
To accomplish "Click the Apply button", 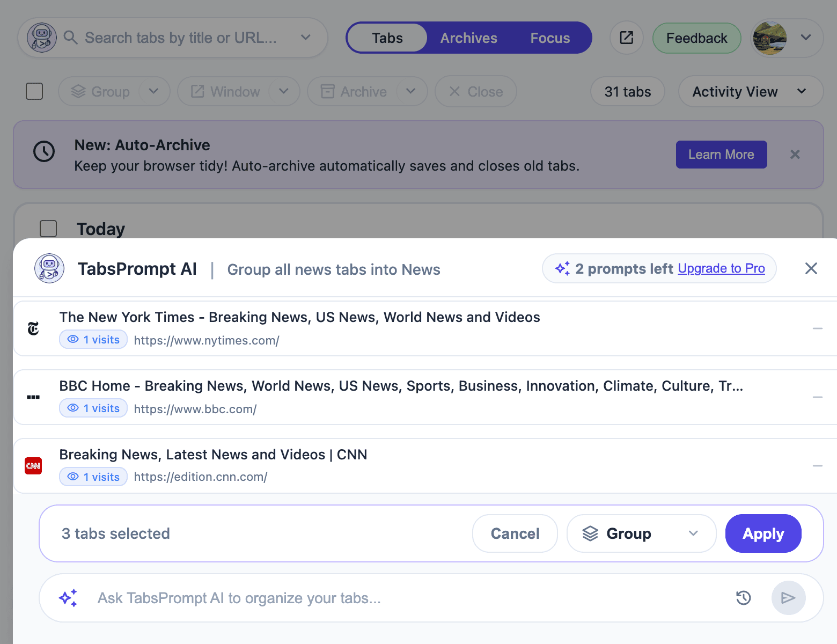I will (x=763, y=533).
